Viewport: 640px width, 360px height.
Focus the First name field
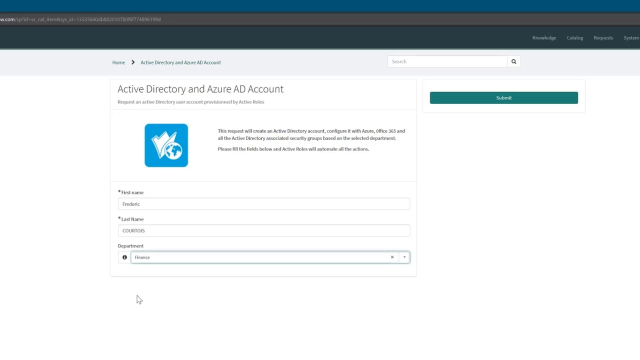point(264,204)
